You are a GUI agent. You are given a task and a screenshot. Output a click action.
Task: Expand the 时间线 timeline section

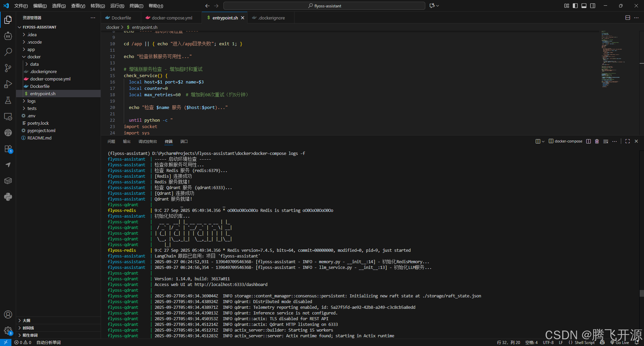[x=58, y=328]
